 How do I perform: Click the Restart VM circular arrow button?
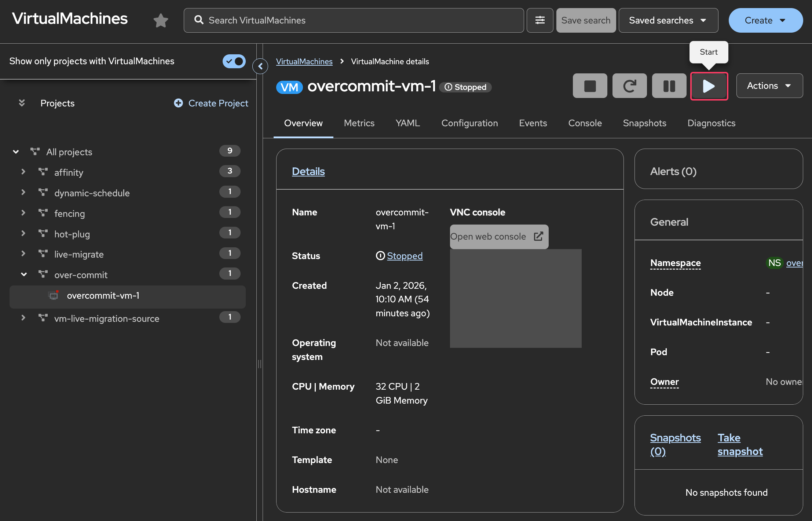pos(629,86)
